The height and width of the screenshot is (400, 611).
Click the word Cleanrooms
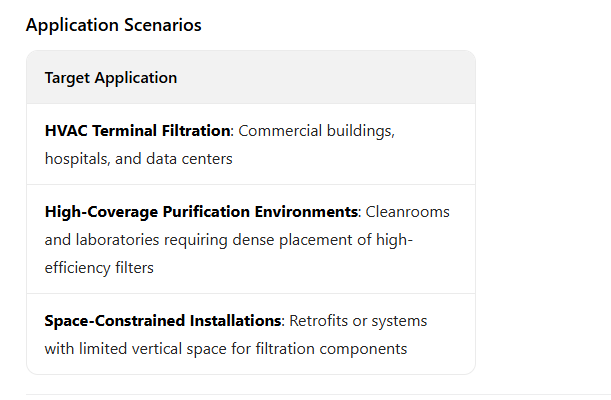coord(407,212)
